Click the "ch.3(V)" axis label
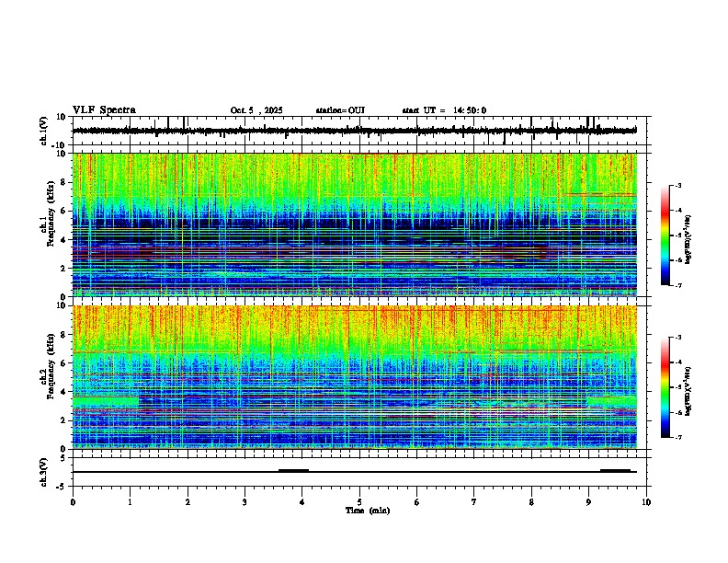Viewport: 728px width, 563px height. (44, 472)
